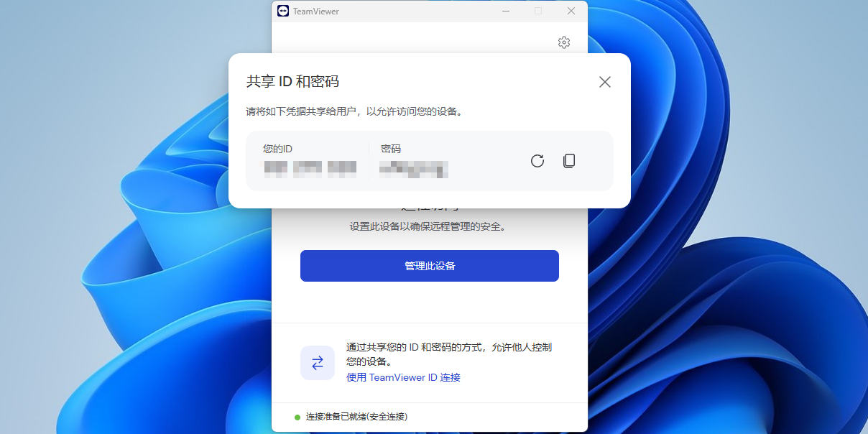Click the blurred password value under 密码
The width and height of the screenshot is (868, 434).
(414, 169)
